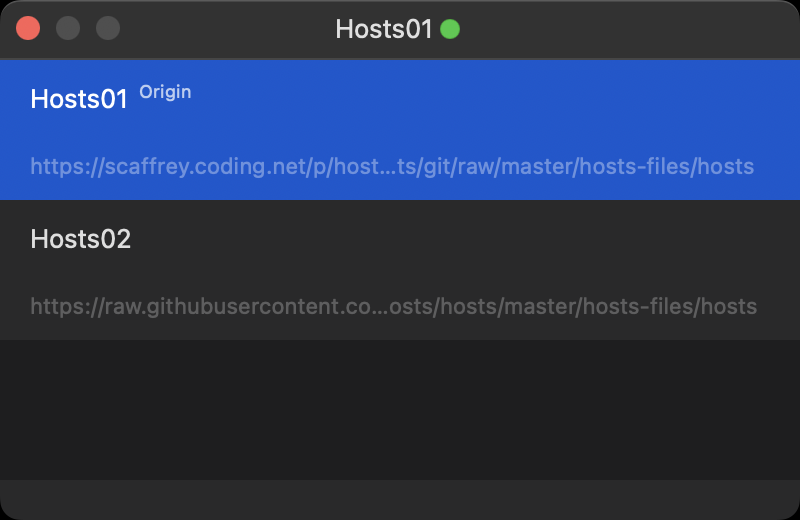
Task: Click the empty list area below Hosts02
Action: pyautogui.click(x=400, y=408)
